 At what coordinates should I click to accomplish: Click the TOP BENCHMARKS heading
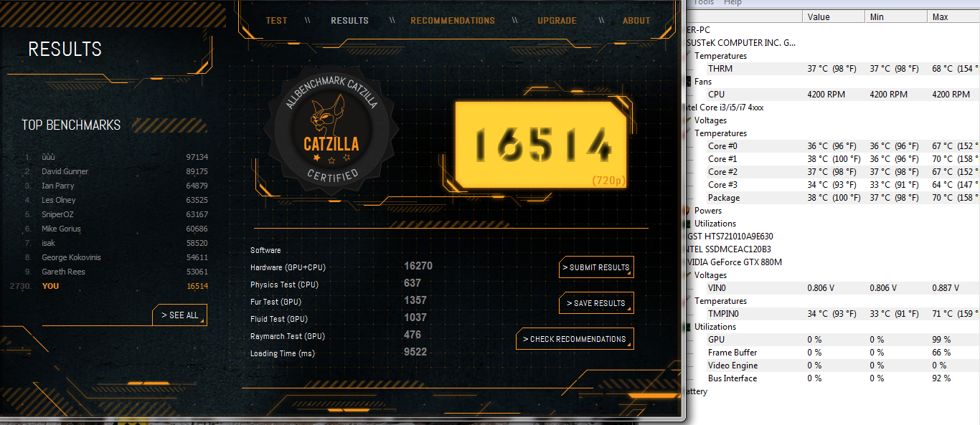click(x=71, y=125)
